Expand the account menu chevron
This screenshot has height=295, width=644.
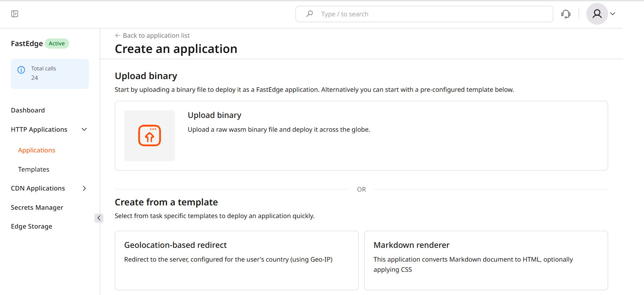612,14
